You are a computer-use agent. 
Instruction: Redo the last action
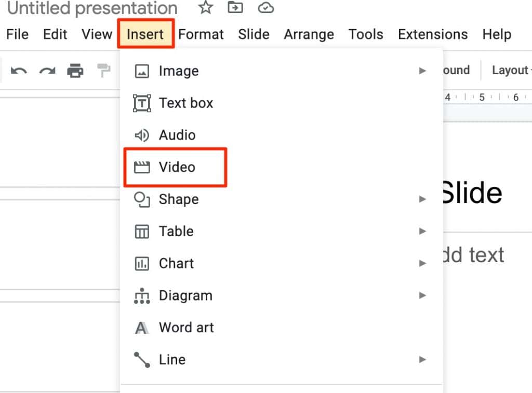[47, 71]
